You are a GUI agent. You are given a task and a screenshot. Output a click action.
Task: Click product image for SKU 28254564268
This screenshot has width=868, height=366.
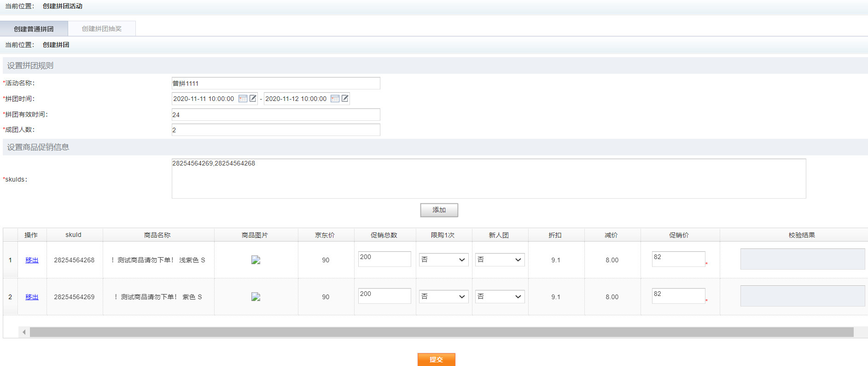point(256,260)
